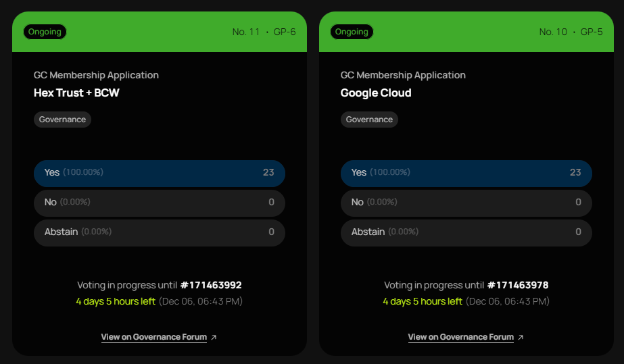Click the No. 10 · GP-5 label
This screenshot has width=624, height=364.
(x=571, y=32)
